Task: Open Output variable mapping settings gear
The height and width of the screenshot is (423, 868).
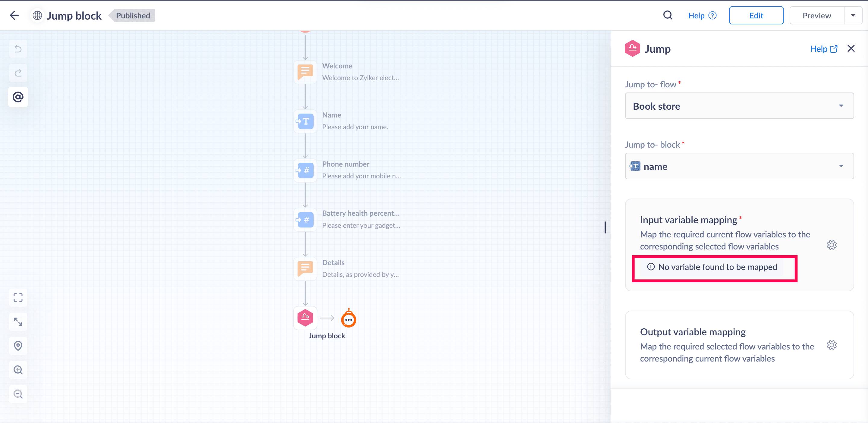Action: (832, 345)
